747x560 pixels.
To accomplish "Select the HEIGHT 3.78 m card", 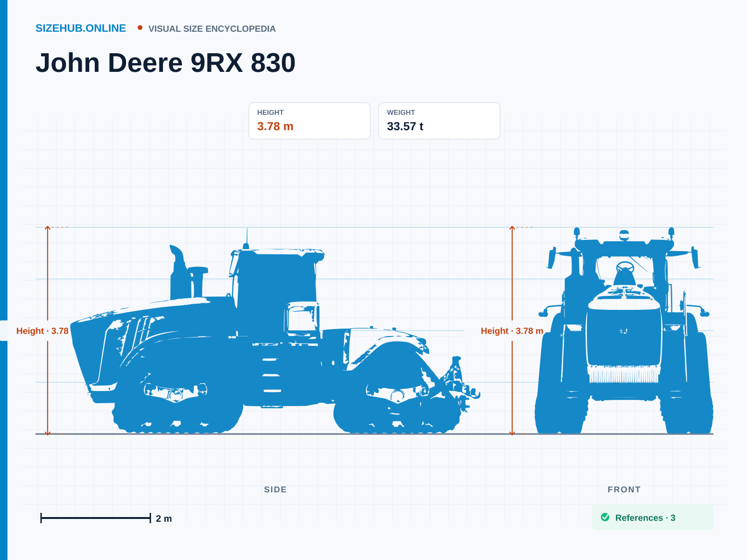I will pos(310,121).
